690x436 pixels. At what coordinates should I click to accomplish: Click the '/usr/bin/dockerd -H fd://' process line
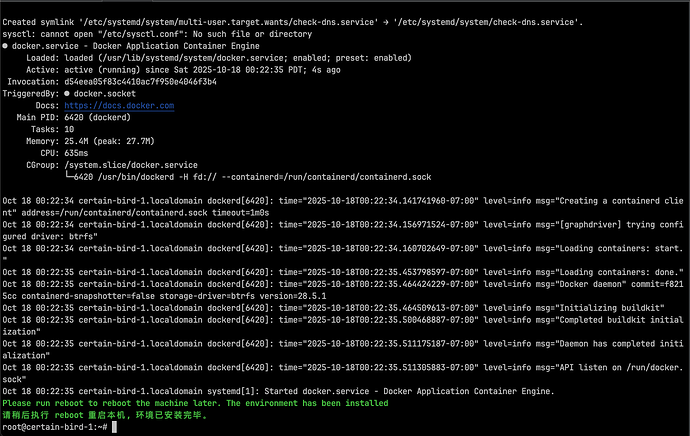pos(248,177)
